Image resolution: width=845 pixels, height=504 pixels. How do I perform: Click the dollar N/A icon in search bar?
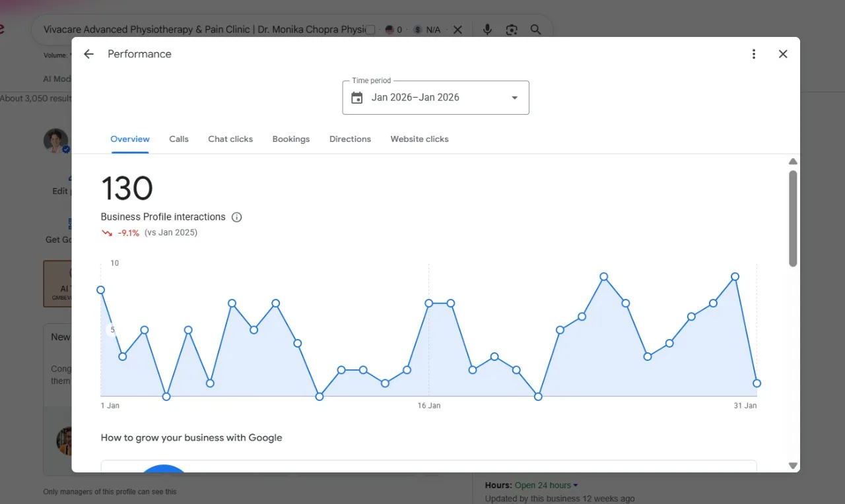(418, 30)
